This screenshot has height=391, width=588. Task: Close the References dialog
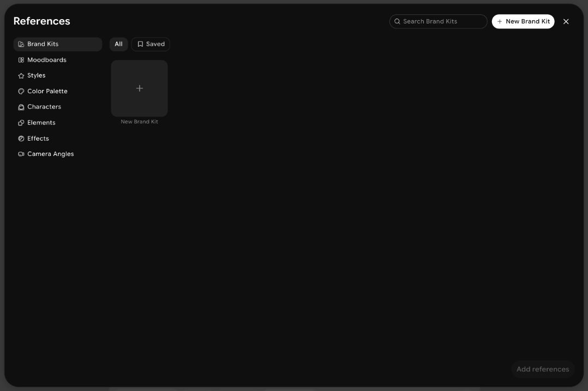click(566, 21)
